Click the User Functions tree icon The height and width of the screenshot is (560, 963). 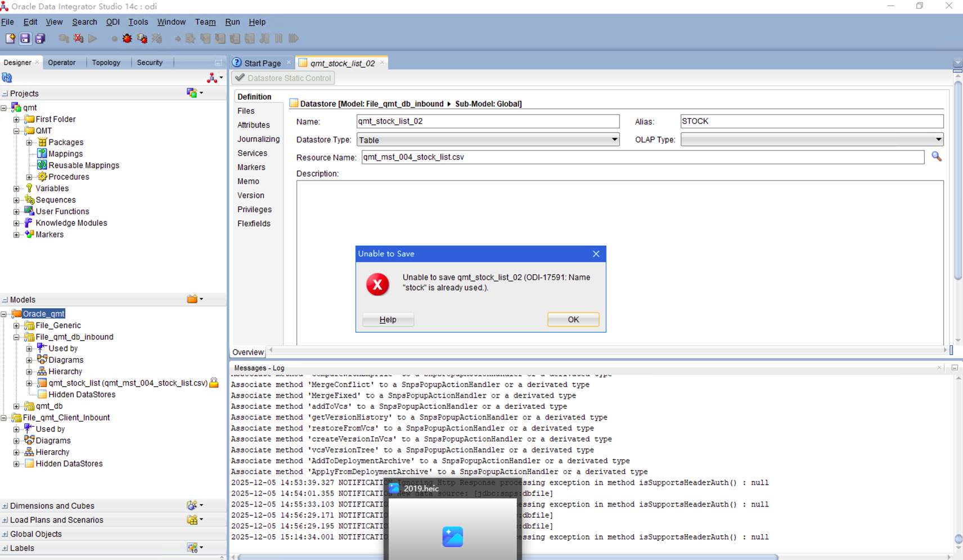(29, 211)
